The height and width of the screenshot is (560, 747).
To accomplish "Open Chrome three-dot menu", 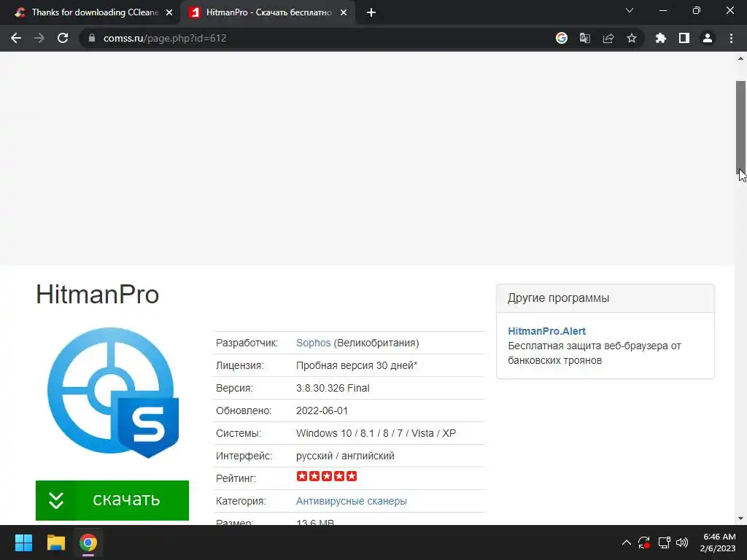I will pos(731,38).
